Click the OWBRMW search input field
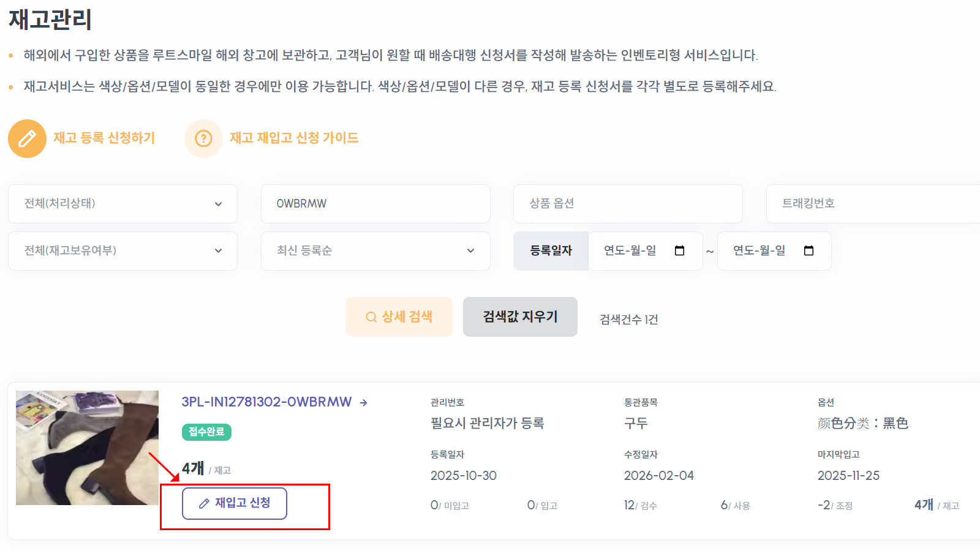Screen dimensions: 980x551 [x=375, y=204]
